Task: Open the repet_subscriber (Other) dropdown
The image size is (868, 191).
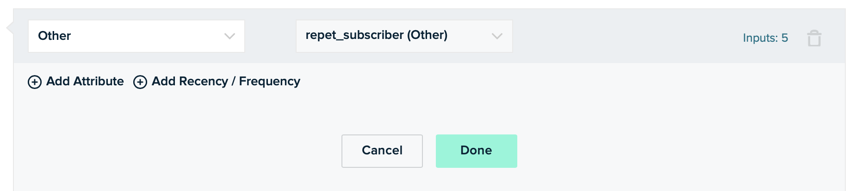Action: click(404, 36)
